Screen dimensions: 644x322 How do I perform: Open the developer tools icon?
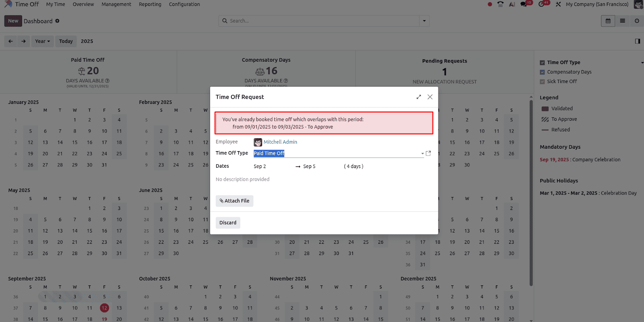pyautogui.click(x=558, y=4)
